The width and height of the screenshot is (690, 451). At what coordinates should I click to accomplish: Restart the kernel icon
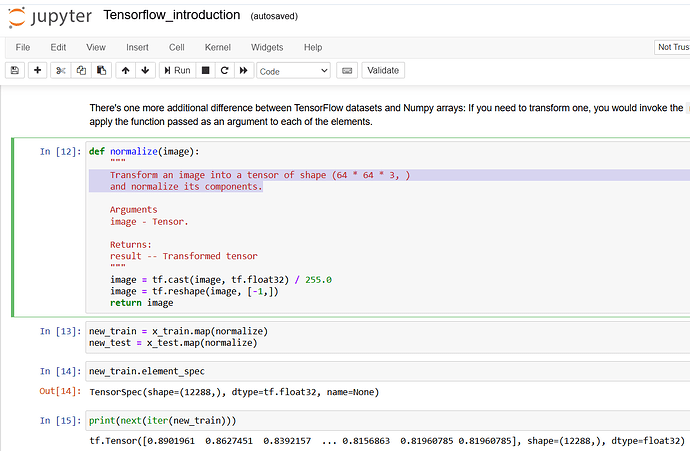pos(224,70)
